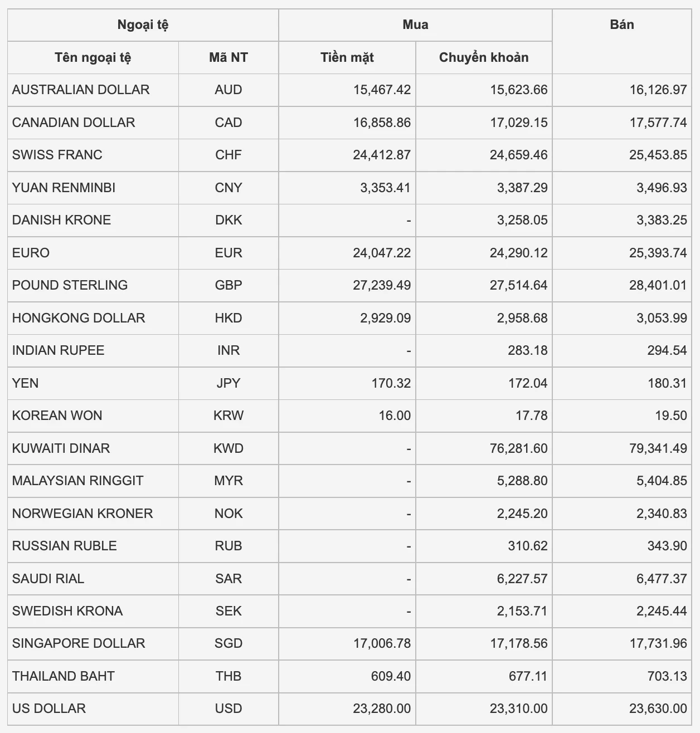
Task: Click the "Tên ngoại tệ" header
Action: [x=93, y=57]
